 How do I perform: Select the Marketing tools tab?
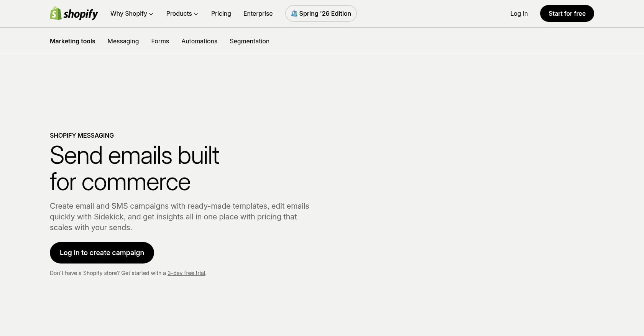[72, 41]
